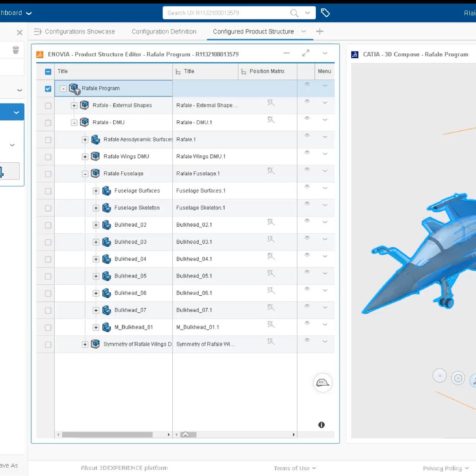Click position matrix icon for Rafale - External Shapes
476x476 pixels.
coord(271,103)
